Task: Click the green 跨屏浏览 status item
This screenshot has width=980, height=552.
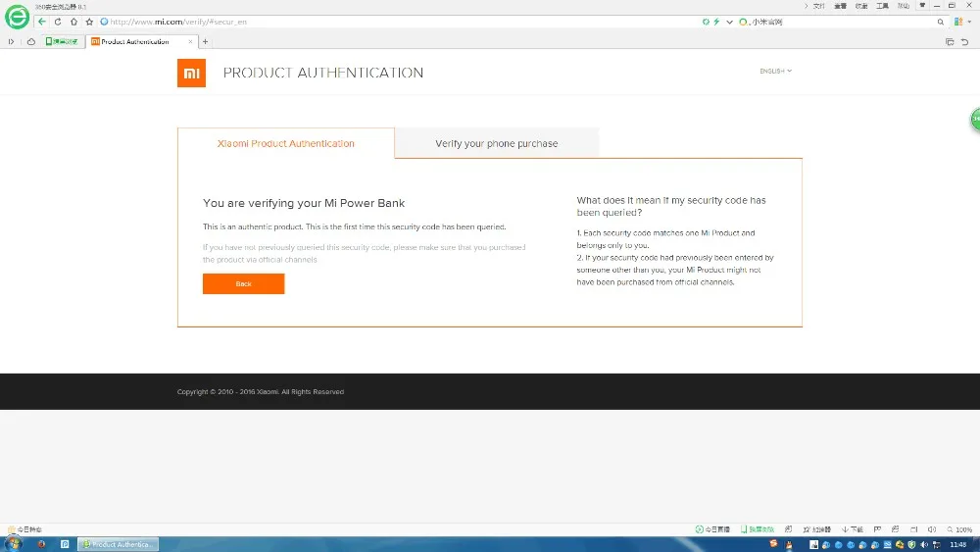Action: (x=758, y=529)
